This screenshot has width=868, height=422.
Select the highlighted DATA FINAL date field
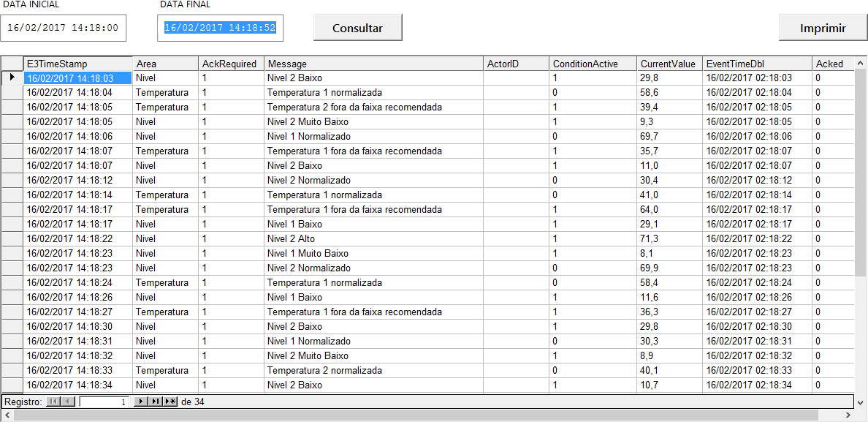pos(220,28)
